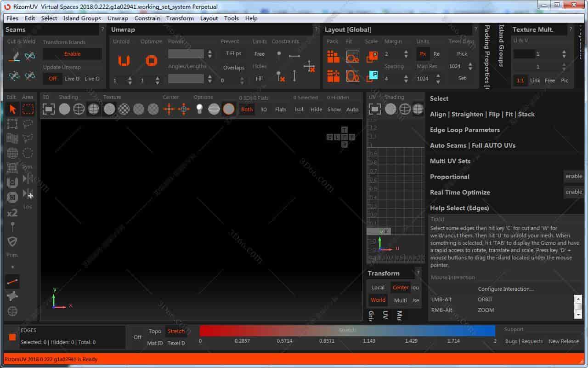The image size is (588, 368).
Task: Click the Unfold U icon
Action: tap(123, 61)
